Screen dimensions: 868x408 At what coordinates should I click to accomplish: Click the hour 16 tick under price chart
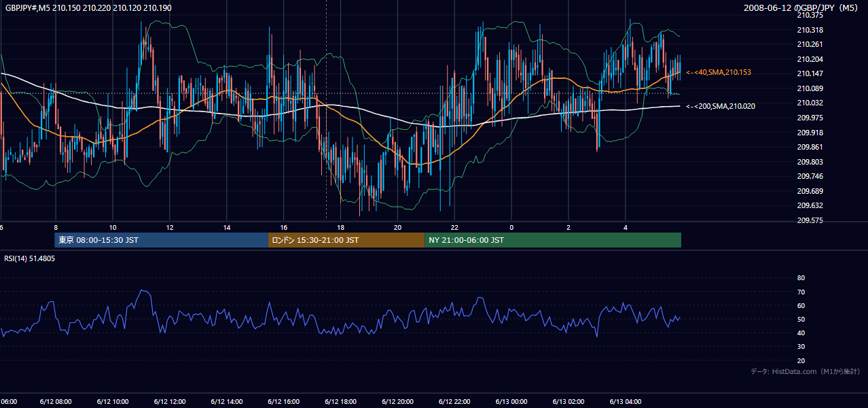tap(284, 227)
